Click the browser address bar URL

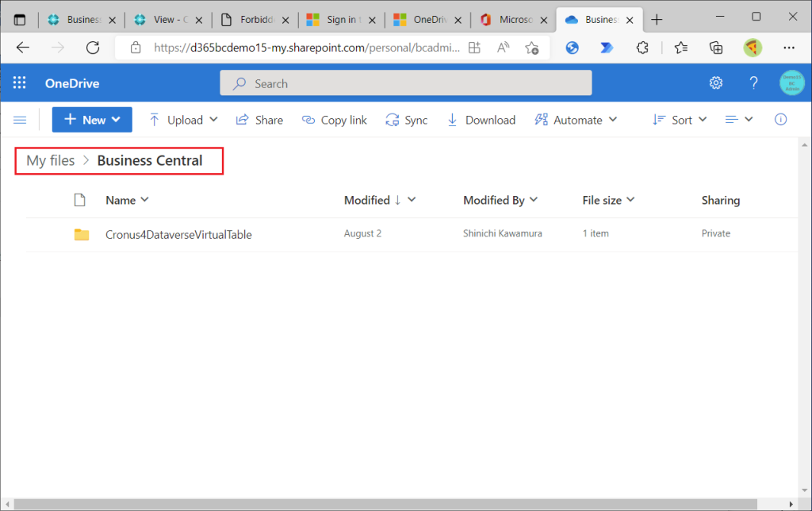[x=307, y=48]
